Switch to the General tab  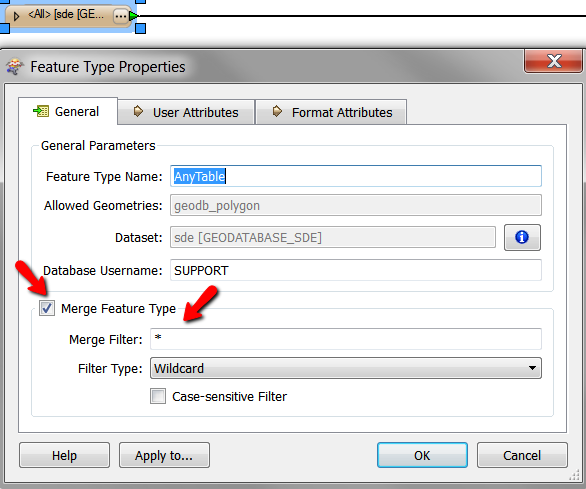click(68, 111)
